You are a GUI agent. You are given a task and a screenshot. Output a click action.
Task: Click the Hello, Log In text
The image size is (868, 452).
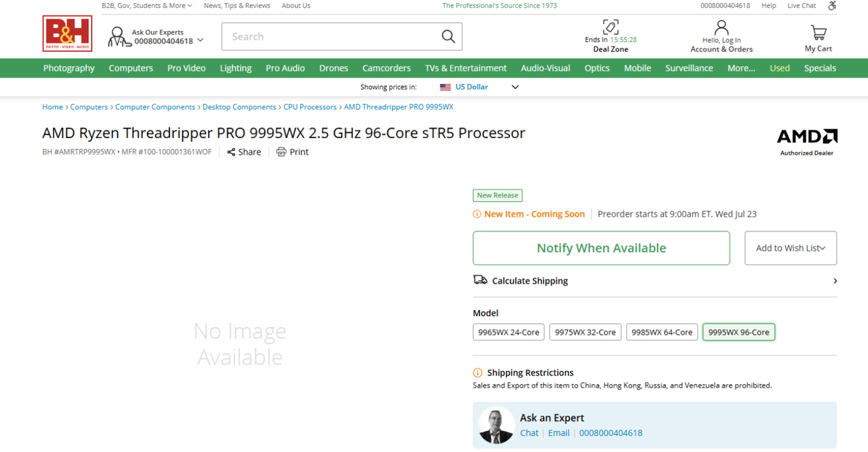pyautogui.click(x=721, y=40)
